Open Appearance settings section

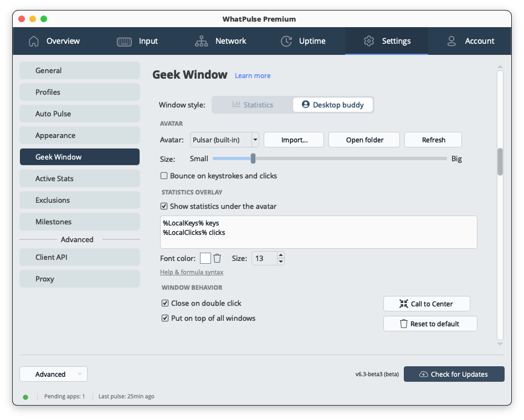[80, 135]
